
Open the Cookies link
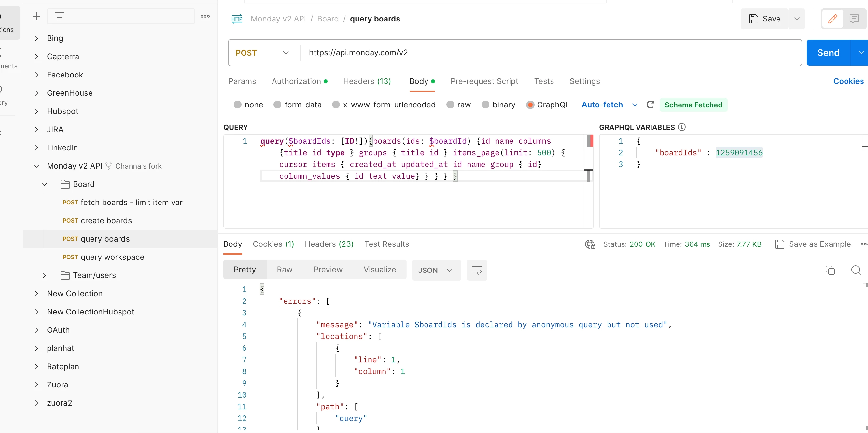coord(848,81)
